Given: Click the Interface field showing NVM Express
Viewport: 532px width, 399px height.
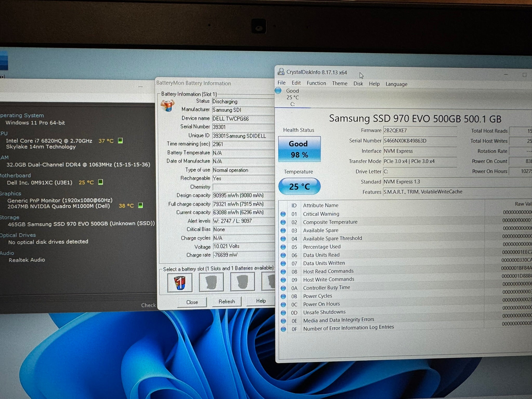Looking at the screenshot, I should click(420, 151).
